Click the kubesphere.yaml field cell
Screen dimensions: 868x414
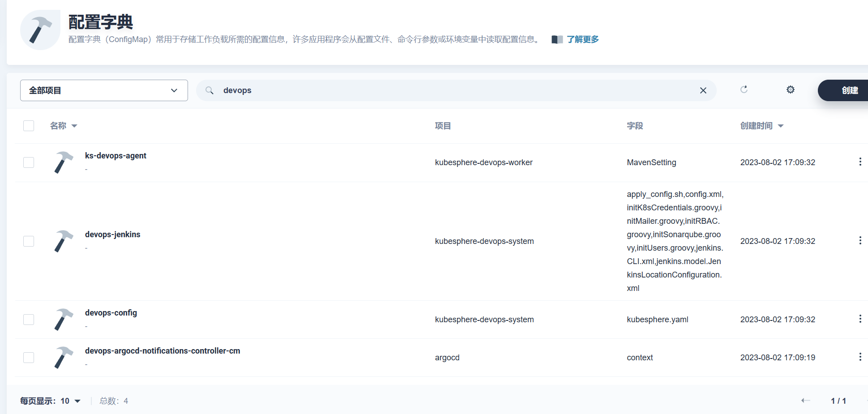pyautogui.click(x=658, y=320)
